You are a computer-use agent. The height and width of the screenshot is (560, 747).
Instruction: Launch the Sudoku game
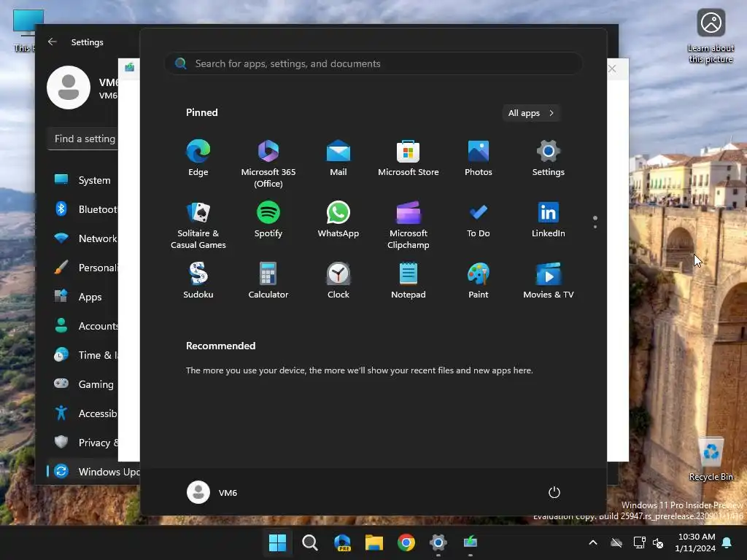(198, 281)
